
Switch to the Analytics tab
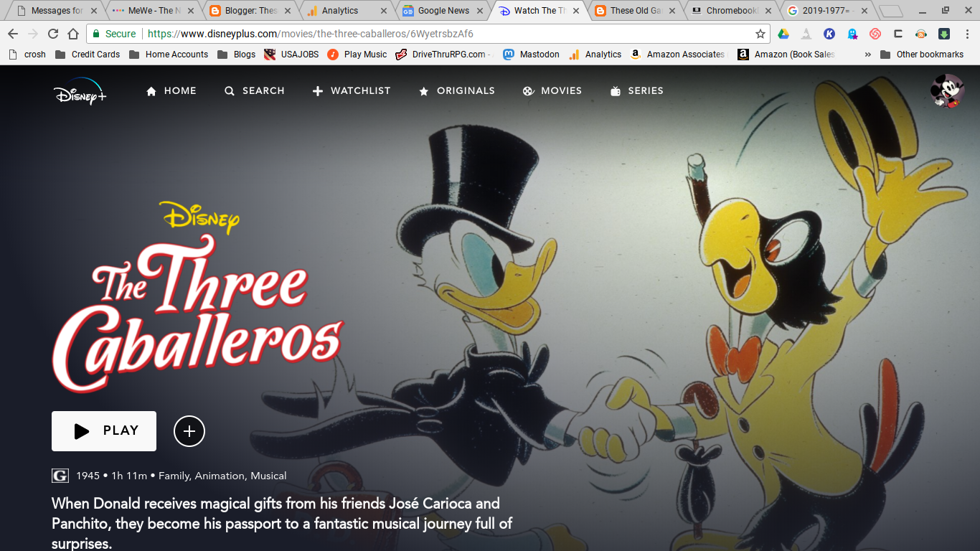coord(345,11)
